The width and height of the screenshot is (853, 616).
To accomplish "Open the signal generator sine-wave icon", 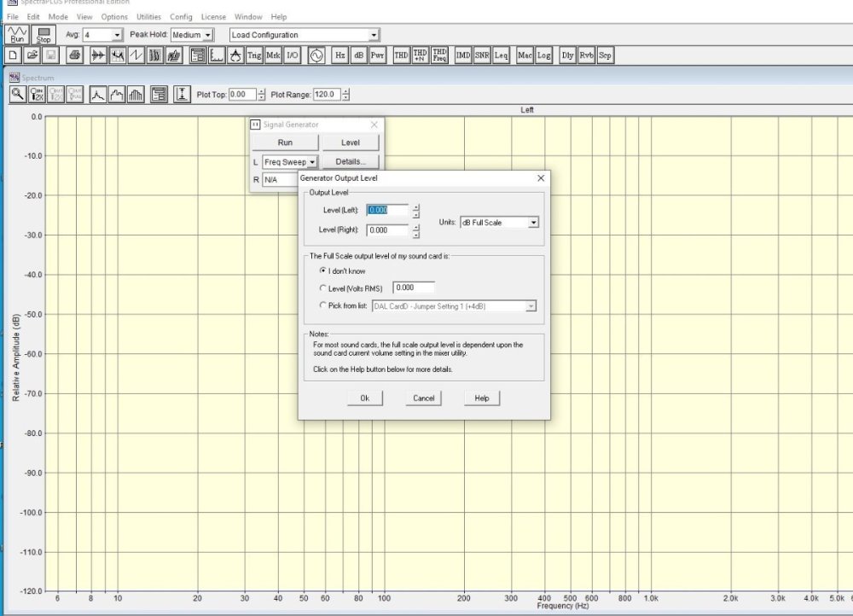I will [x=316, y=55].
